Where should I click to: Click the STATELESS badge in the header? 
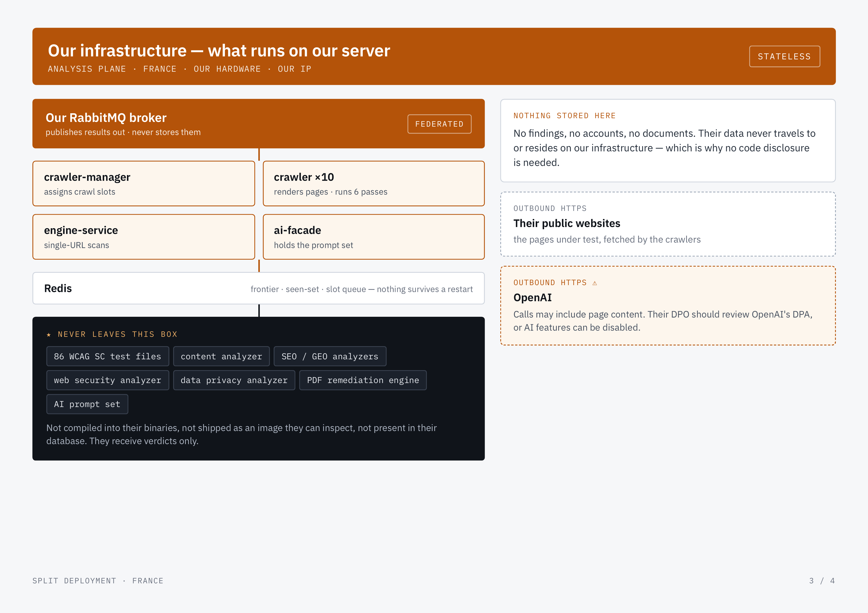point(784,56)
